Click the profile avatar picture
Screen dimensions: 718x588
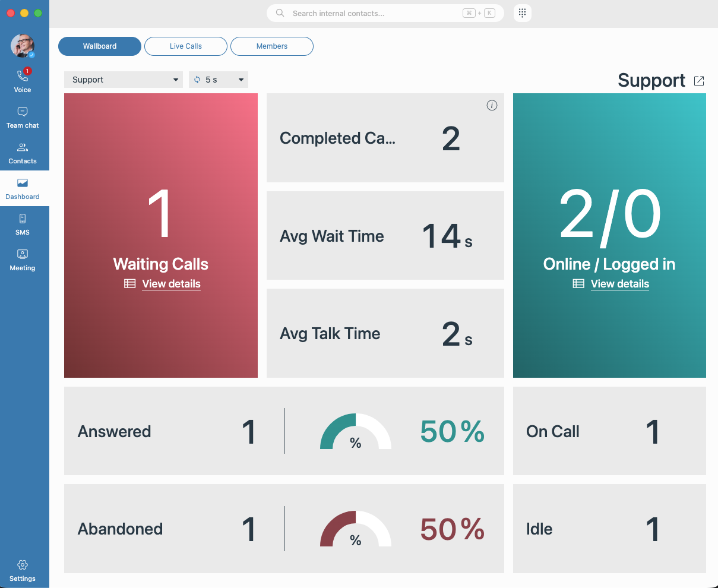click(22, 46)
